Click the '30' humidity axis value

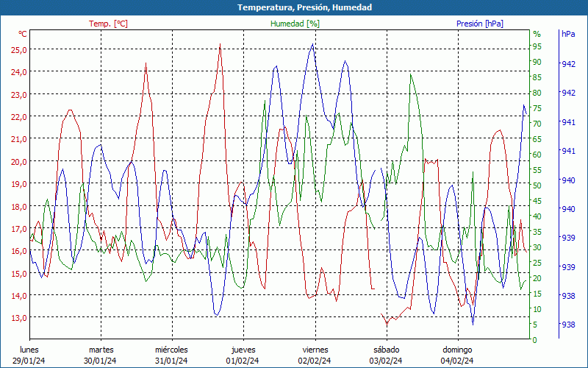pos(537,247)
